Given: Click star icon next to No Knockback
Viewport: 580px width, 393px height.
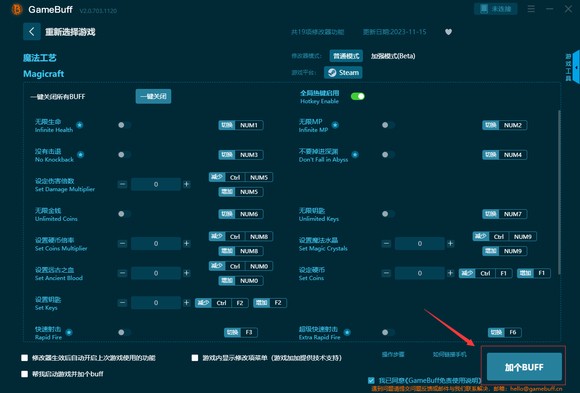Looking at the screenshot, I should point(80,155).
